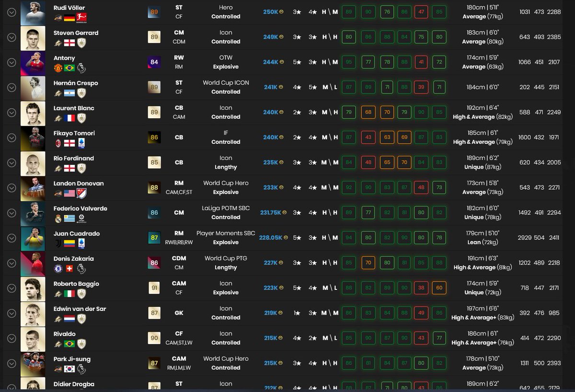Click the 84 rating badge in Antony's row

pyautogui.click(x=154, y=62)
